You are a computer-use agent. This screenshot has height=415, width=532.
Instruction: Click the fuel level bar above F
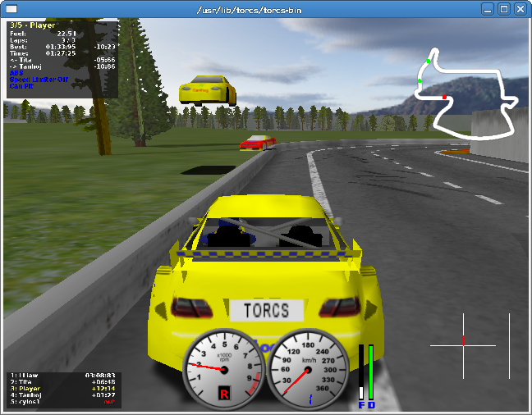[x=361, y=372]
